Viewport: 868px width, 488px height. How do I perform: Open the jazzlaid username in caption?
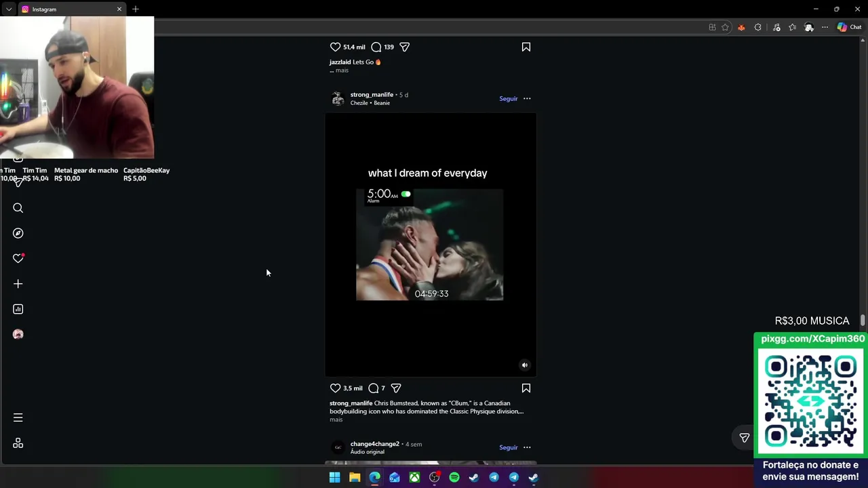click(340, 62)
